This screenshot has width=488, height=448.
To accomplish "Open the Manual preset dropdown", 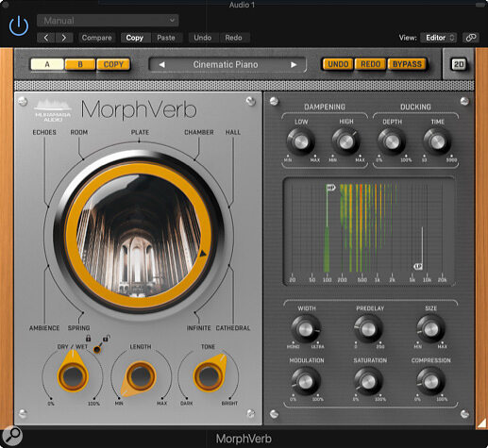I will pos(108,21).
